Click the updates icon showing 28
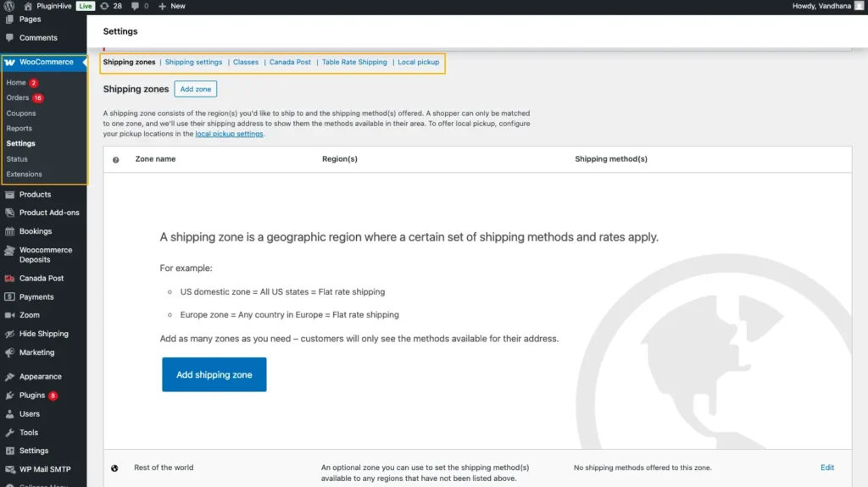This screenshot has width=868, height=487. pos(104,6)
